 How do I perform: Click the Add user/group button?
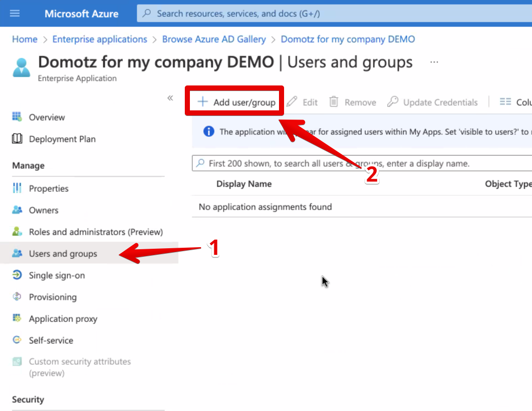tap(234, 101)
